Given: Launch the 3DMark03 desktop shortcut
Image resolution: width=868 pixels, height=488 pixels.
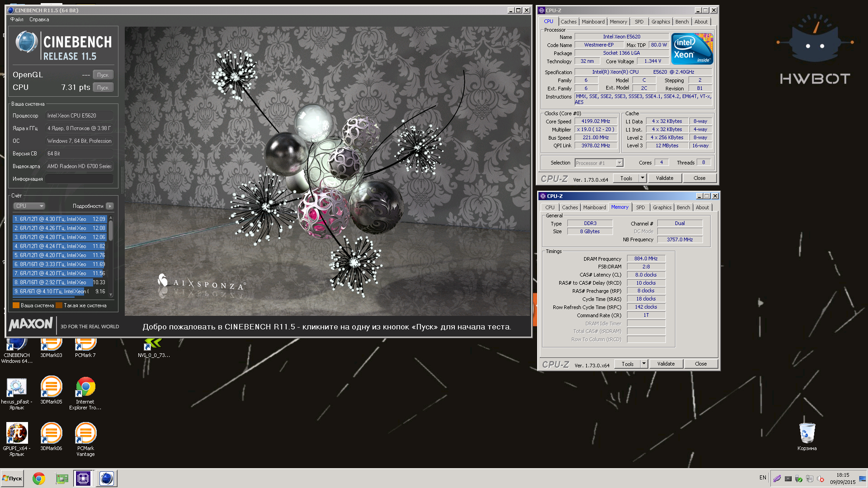Looking at the screenshot, I should (x=51, y=349).
